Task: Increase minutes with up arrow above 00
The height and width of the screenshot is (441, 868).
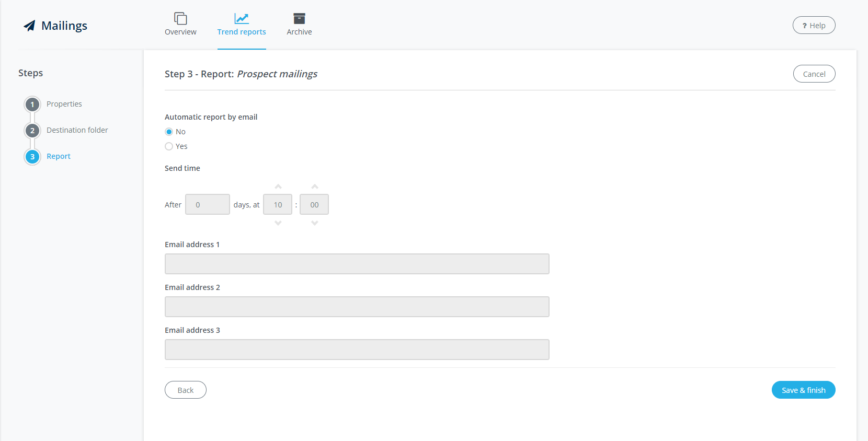Action: tap(315, 187)
